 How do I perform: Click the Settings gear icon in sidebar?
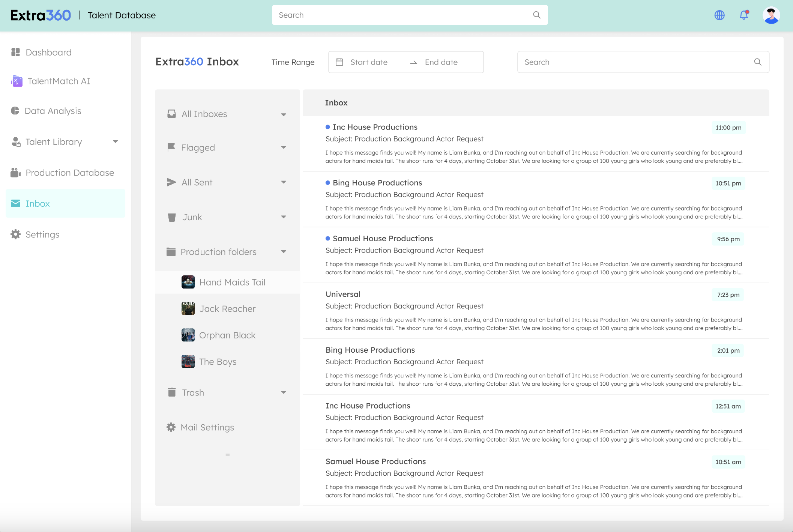15,234
